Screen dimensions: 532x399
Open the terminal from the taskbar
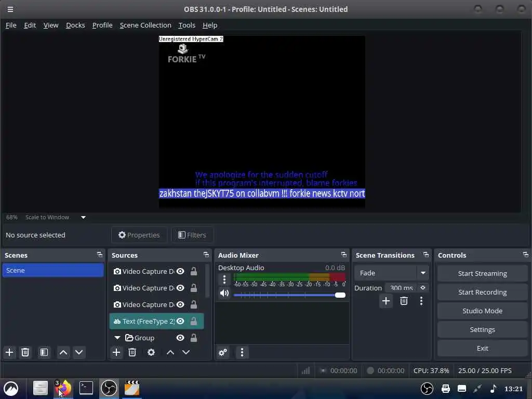[86, 388]
